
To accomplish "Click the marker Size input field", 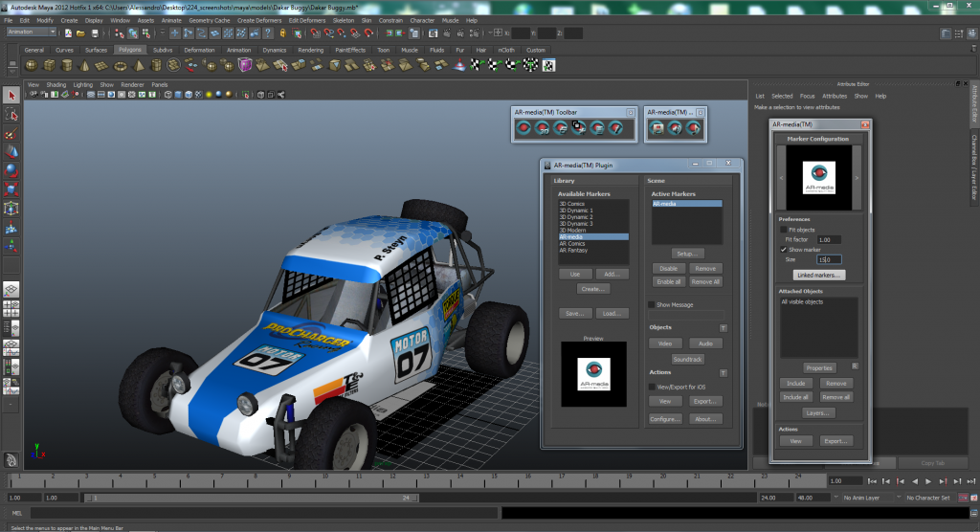I will (829, 259).
